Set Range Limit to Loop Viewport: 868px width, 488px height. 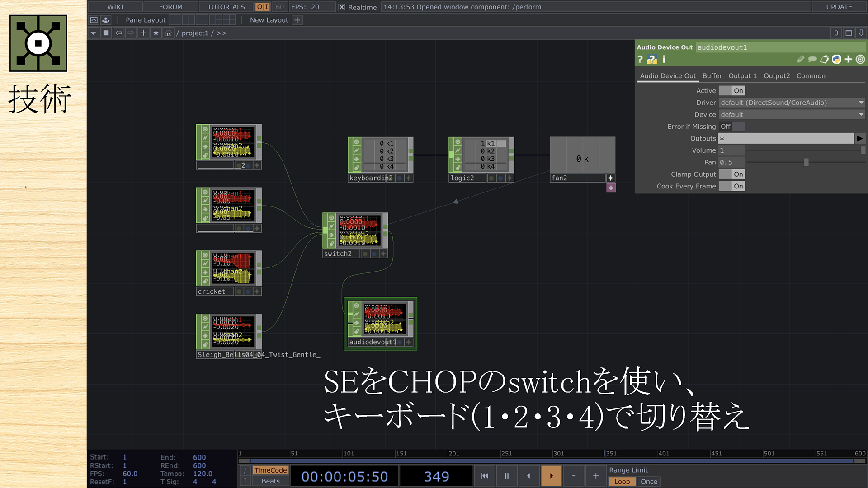point(622,482)
